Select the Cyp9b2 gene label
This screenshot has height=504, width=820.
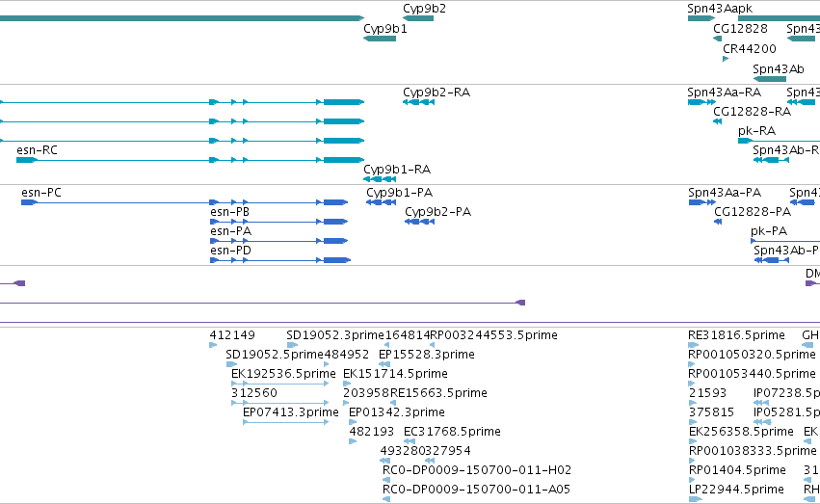pyautogui.click(x=424, y=9)
